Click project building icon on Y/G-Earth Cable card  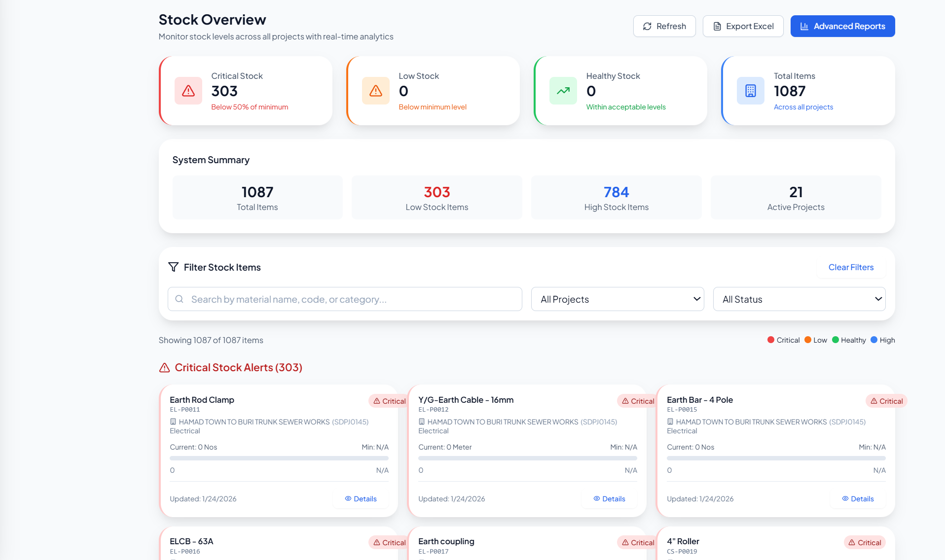point(422,422)
